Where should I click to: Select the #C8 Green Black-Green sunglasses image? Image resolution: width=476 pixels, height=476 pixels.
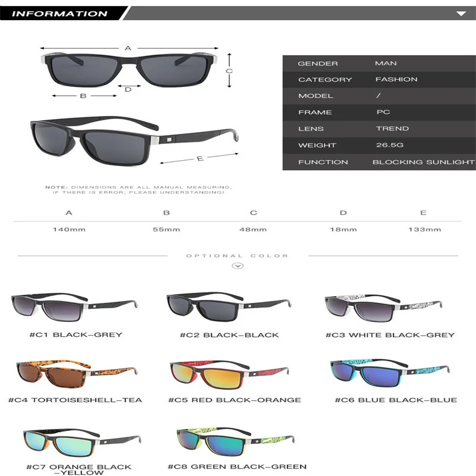(x=236, y=442)
